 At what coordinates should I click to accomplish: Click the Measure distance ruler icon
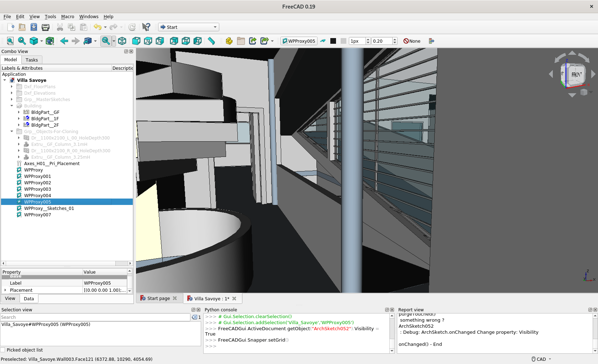click(x=211, y=41)
